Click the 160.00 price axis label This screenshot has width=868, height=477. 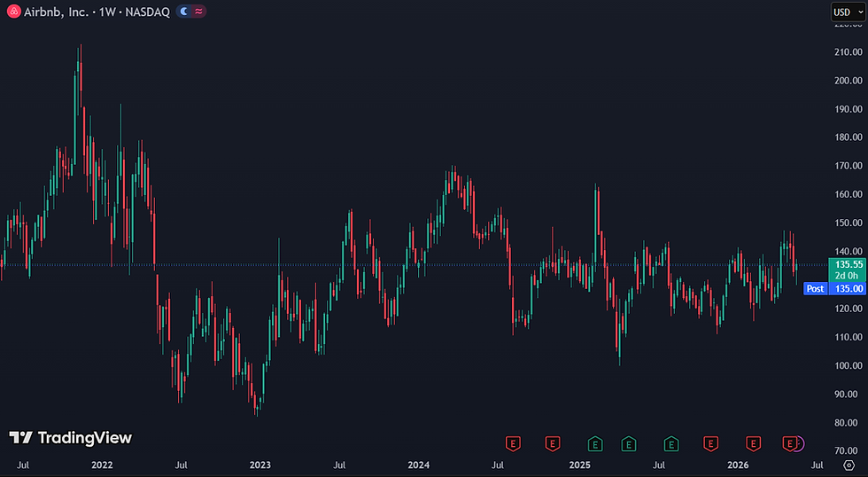point(849,194)
